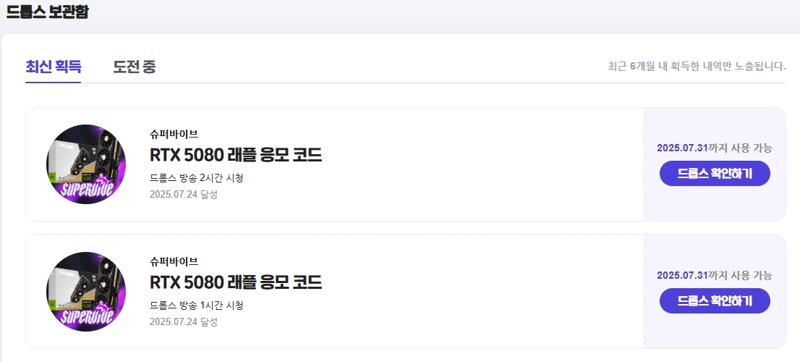Select 슈퍼바이브 label on the 1시간 시청 card

pos(174,262)
